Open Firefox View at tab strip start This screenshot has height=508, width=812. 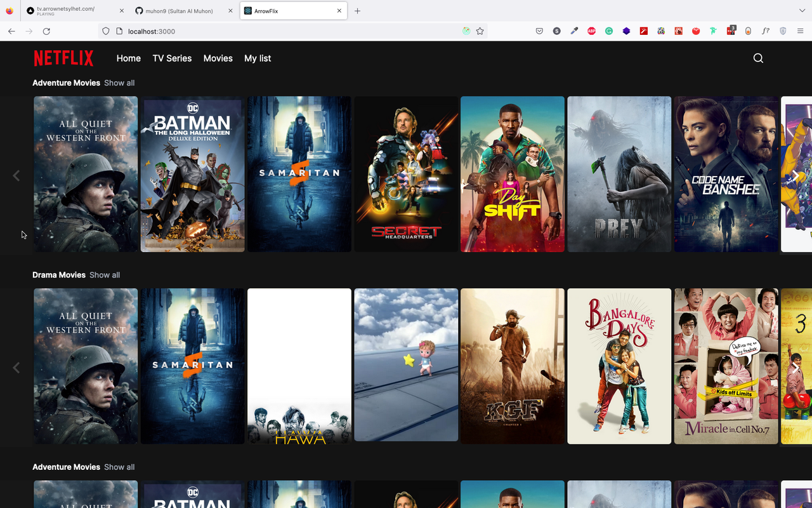click(10, 11)
